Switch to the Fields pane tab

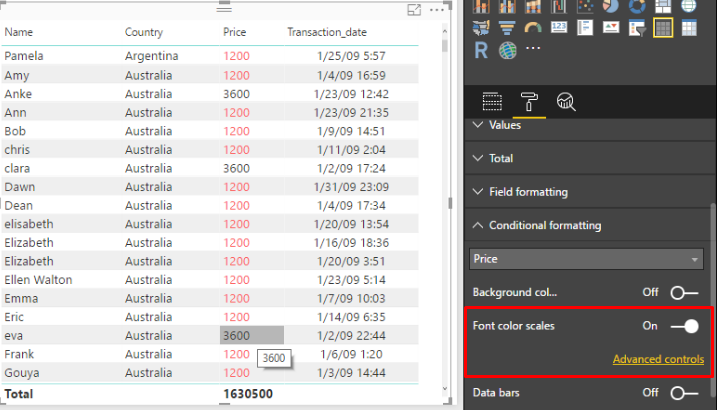coord(491,101)
